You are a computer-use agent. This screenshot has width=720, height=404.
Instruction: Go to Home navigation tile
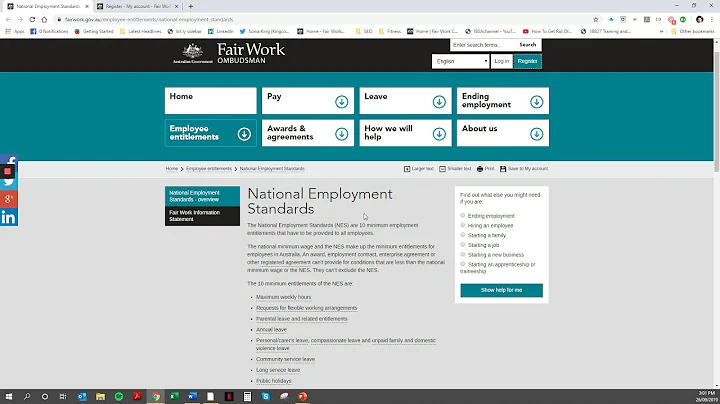211,101
